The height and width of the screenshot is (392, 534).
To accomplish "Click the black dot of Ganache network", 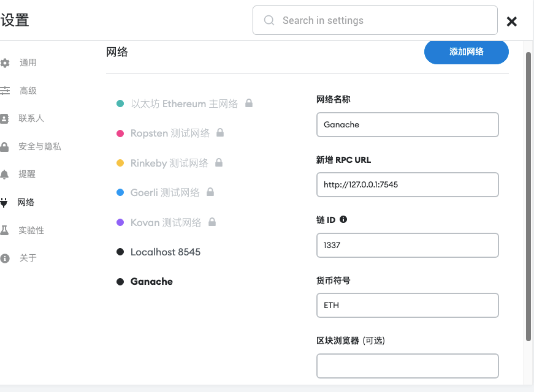I will 120,282.
